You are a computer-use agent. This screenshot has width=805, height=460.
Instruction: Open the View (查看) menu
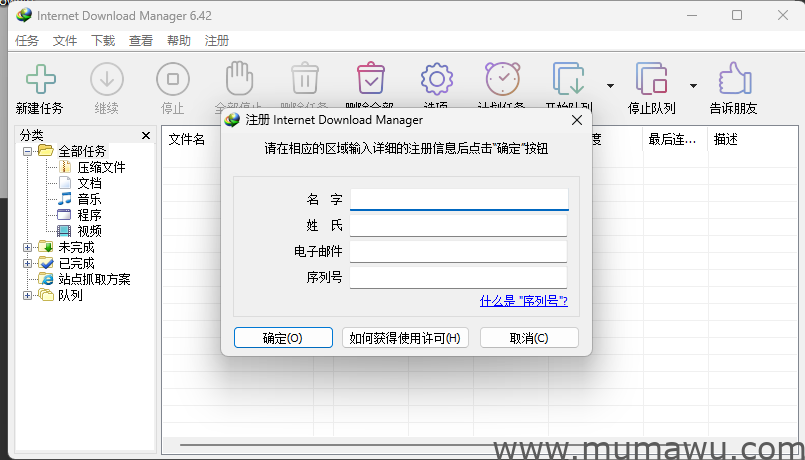141,41
